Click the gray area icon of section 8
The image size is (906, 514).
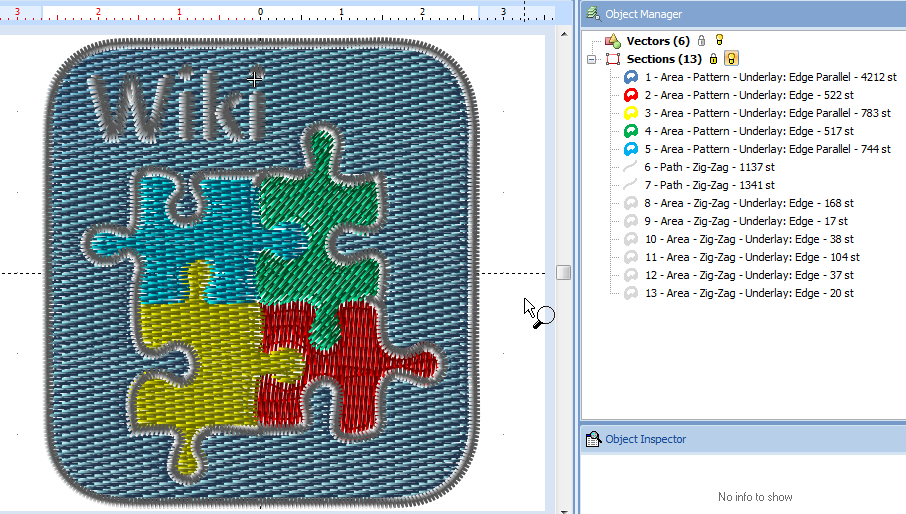tap(631, 203)
